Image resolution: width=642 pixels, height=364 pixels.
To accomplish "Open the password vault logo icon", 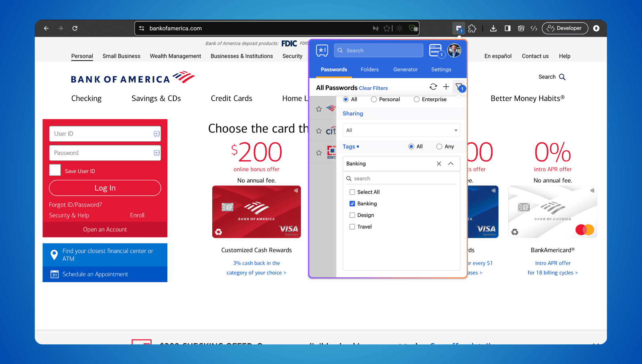I will 322,50.
